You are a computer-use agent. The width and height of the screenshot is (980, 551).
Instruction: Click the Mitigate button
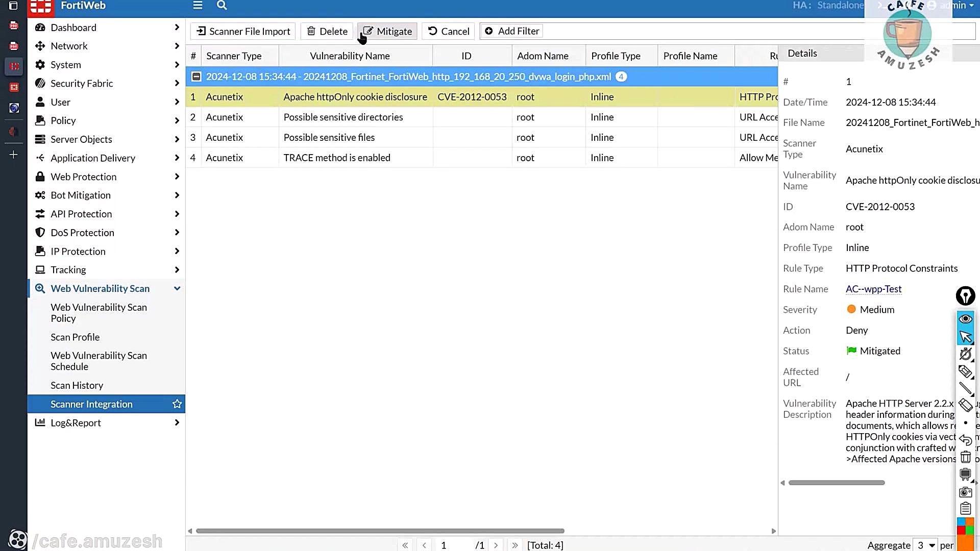point(387,31)
